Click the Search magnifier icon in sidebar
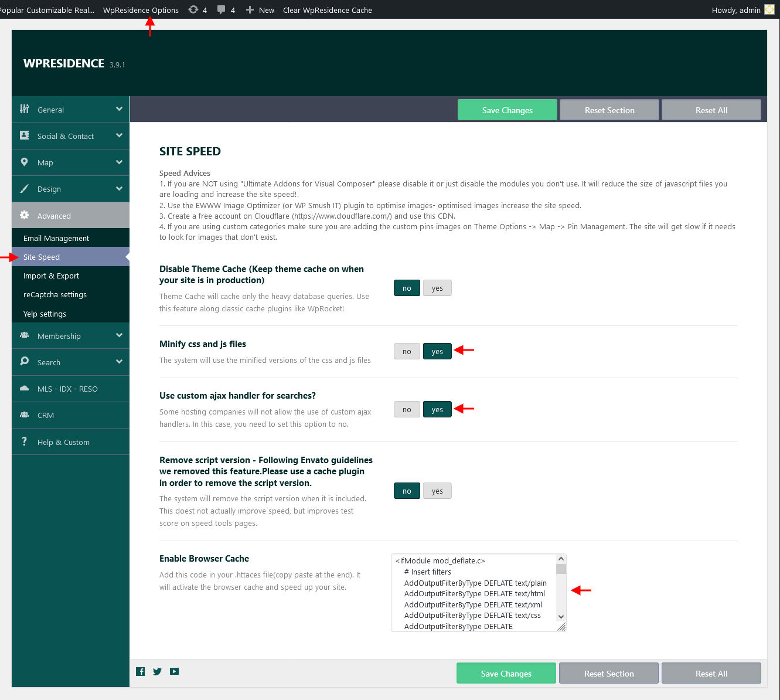Screen dimensions: 780x700 pos(24,362)
